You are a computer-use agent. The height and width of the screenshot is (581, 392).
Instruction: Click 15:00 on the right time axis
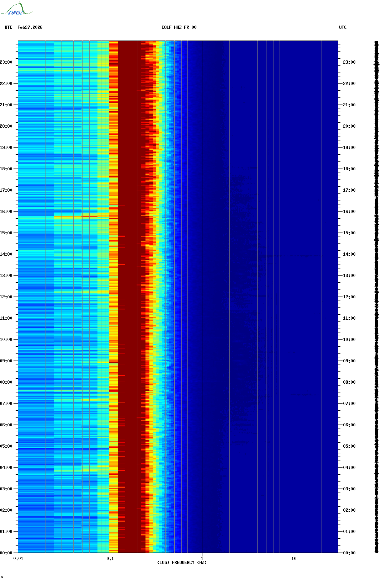click(x=349, y=233)
